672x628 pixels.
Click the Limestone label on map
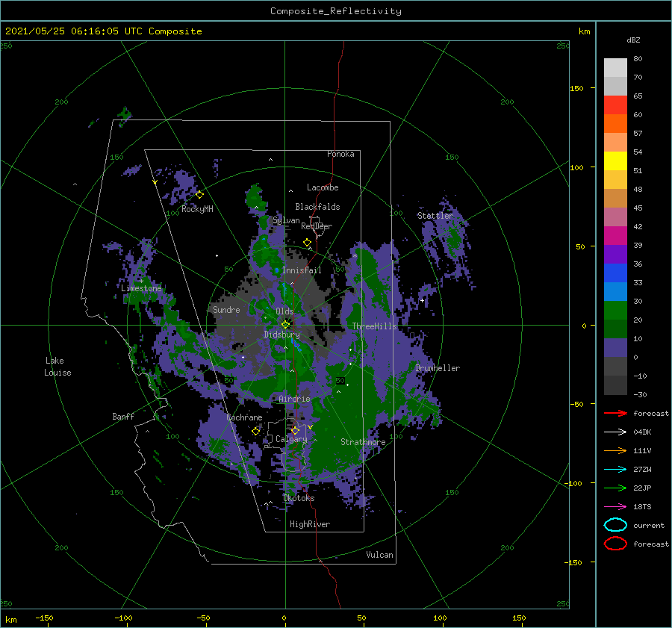141,288
